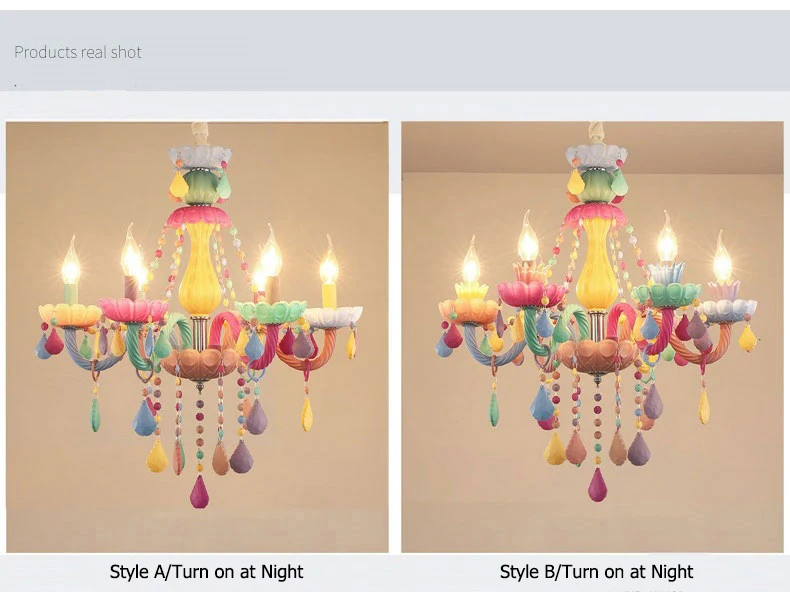Screen dimensions: 790x592
Task: Click the pink lotus cup in Style A
Action: (x=134, y=309)
